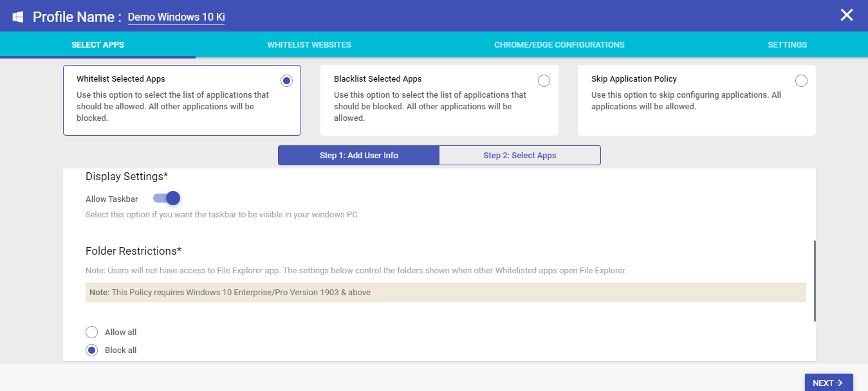
Task: Go to the Settings tab
Action: (787, 45)
